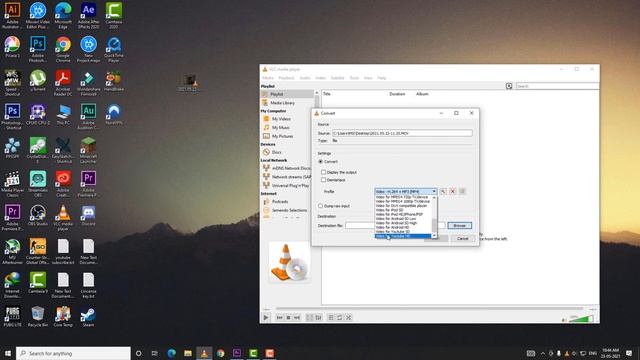Viewport: 640px width, 360px height.
Task: Click the VLC stop playback button
Action: pos(288,317)
